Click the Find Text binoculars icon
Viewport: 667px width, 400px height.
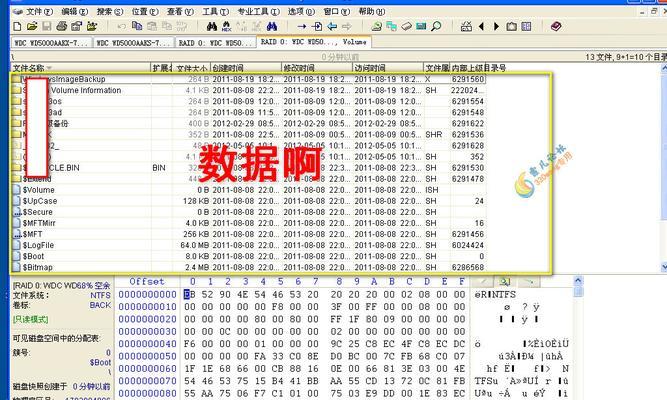pos(211,26)
